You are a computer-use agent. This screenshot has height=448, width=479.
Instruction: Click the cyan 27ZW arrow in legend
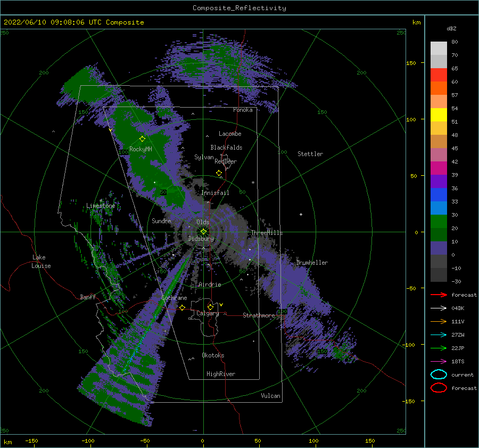click(x=439, y=335)
